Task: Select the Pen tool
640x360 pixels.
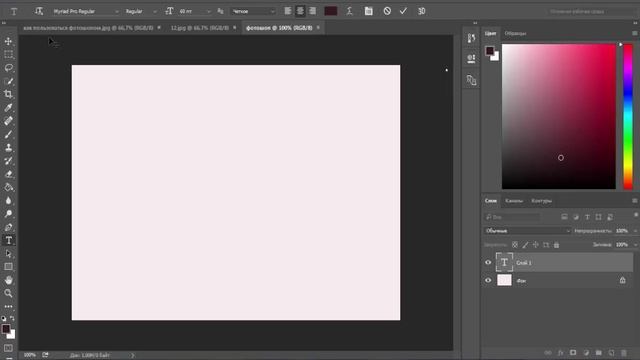Action: pyautogui.click(x=8, y=227)
